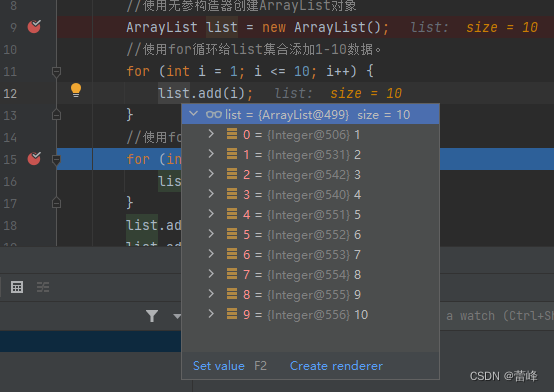Click the trace/settings icon next to calculator
Screen dimensions: 554x392
(x=43, y=287)
